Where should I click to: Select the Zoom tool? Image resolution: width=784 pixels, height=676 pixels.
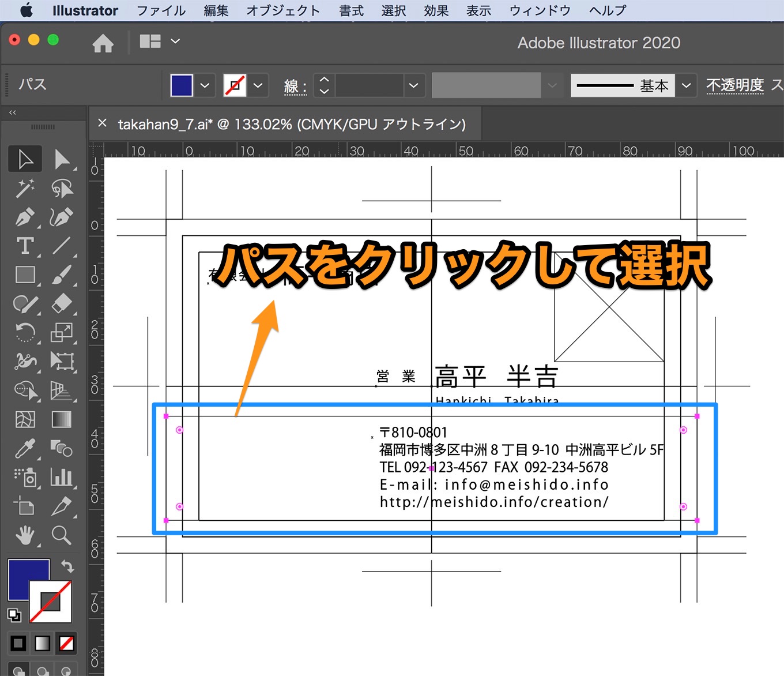pos(61,535)
